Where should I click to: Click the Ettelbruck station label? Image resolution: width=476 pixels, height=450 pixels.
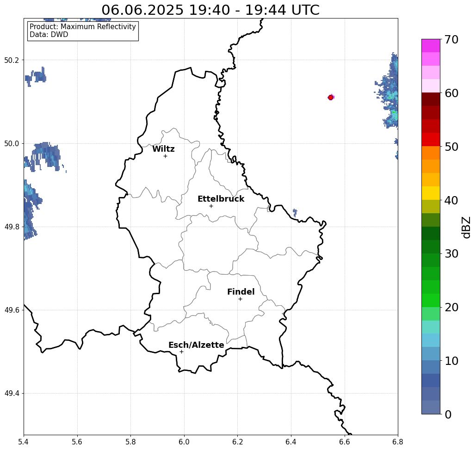tap(221, 199)
